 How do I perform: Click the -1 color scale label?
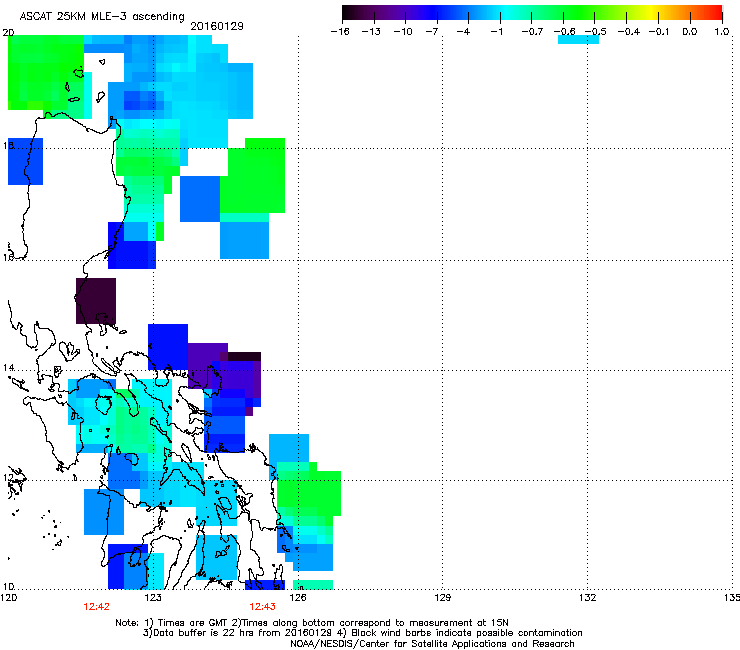tap(496, 32)
